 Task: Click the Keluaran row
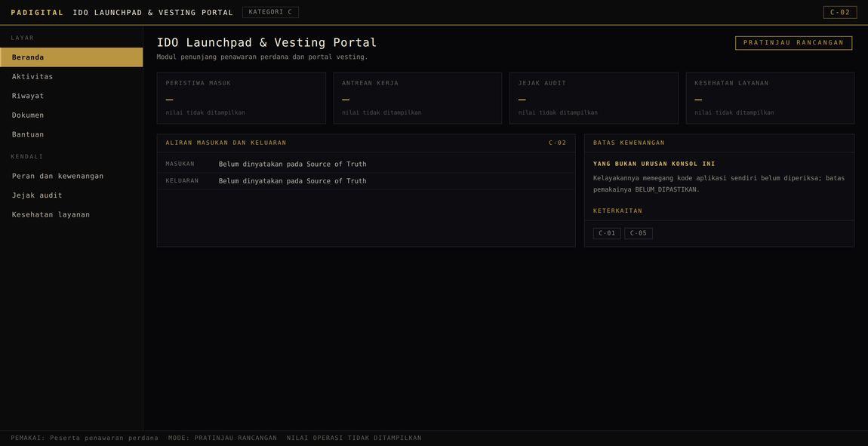coord(366,181)
